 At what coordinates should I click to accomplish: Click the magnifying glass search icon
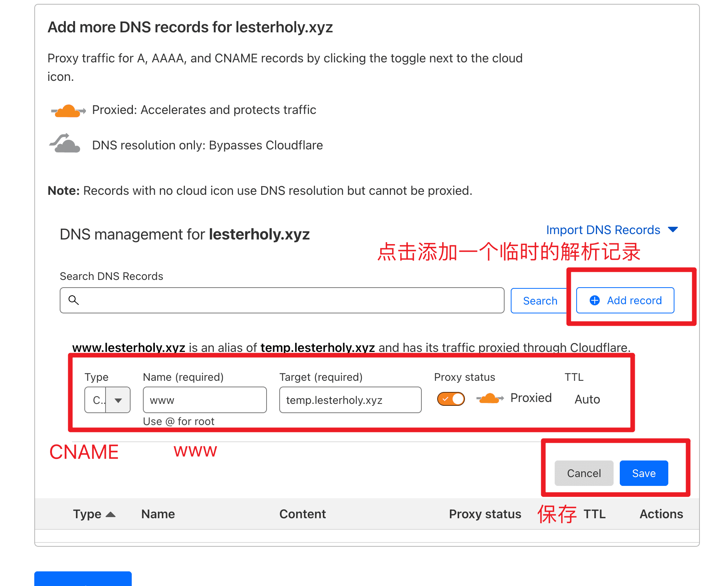click(74, 300)
